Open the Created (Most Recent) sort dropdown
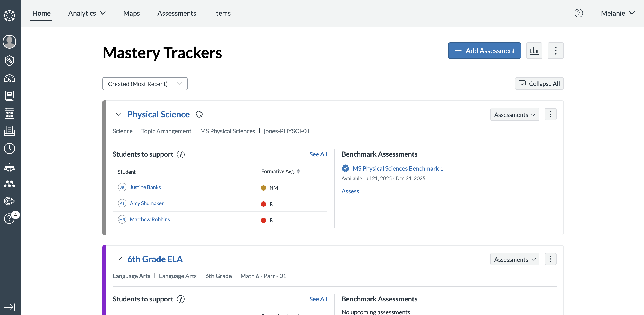The height and width of the screenshot is (315, 644). 145,84
